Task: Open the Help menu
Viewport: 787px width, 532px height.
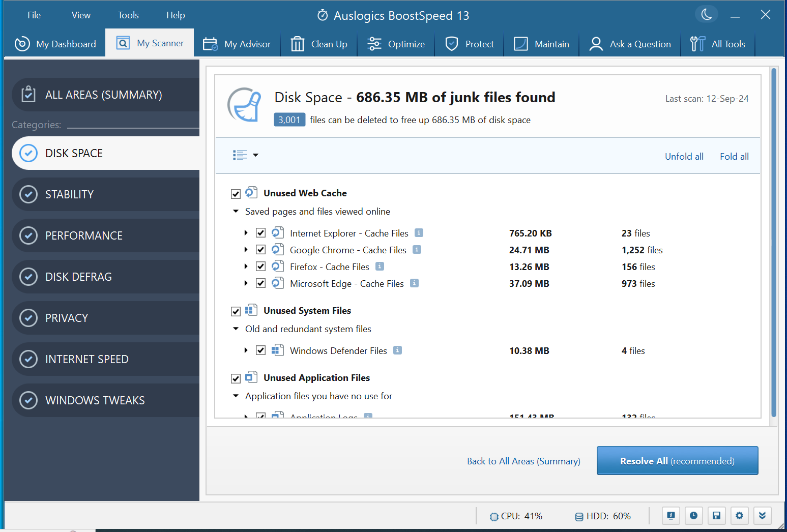Action: [176, 15]
